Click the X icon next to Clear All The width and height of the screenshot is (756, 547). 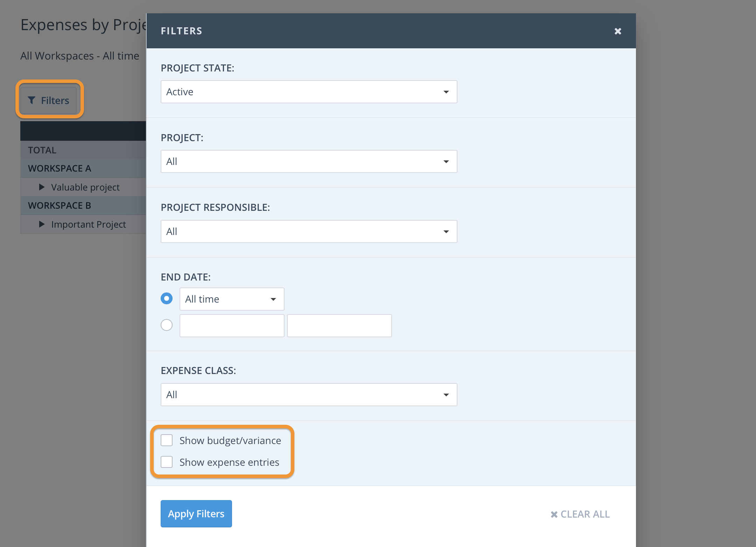pos(554,514)
